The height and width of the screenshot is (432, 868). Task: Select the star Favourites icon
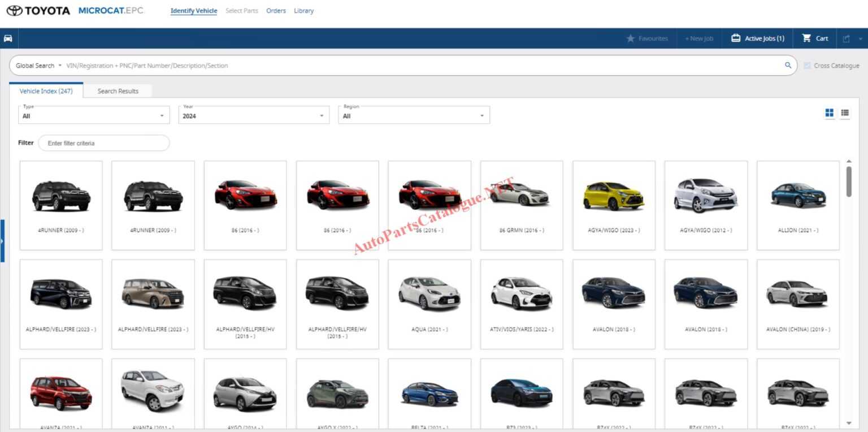[x=631, y=38]
